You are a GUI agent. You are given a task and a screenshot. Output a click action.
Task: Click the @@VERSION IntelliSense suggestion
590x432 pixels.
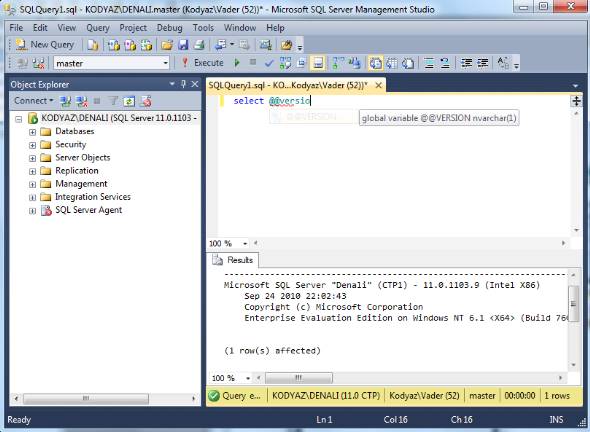click(311, 117)
